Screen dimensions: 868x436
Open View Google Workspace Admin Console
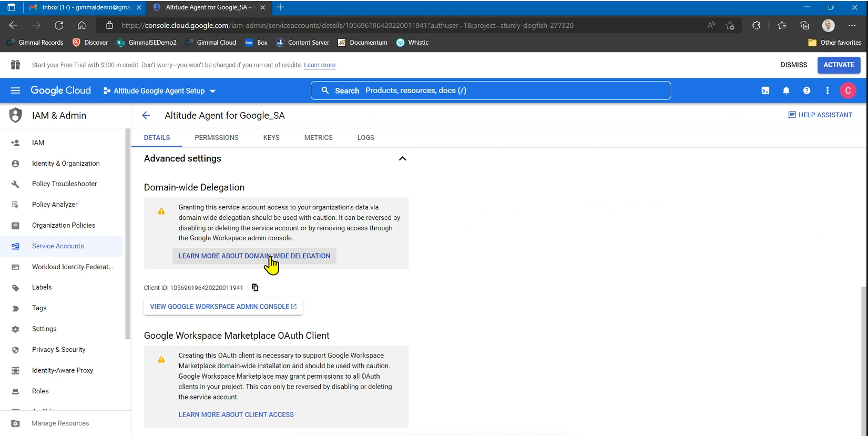click(223, 307)
